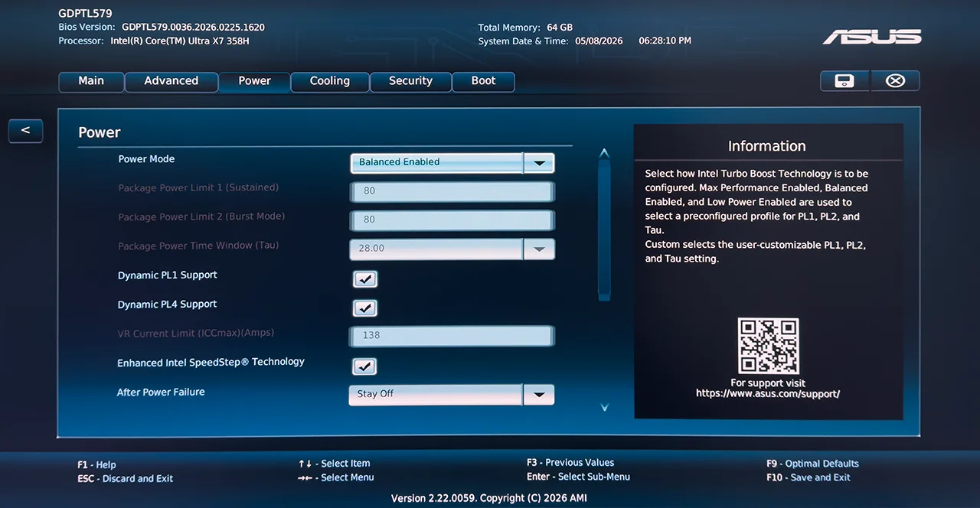Select the Power tab

(x=254, y=81)
